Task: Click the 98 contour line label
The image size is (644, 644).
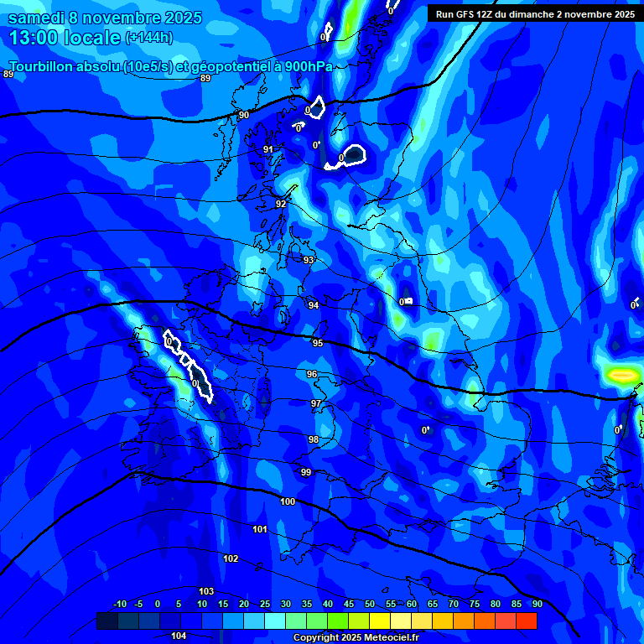Action: coord(314,439)
